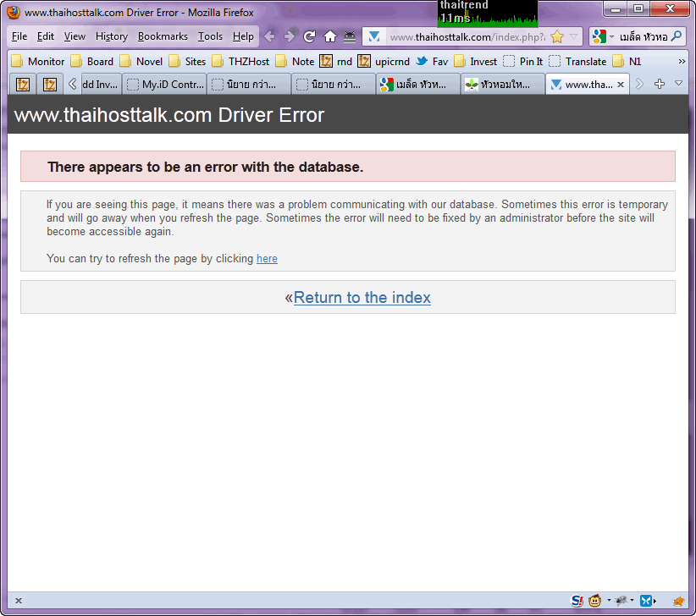Focus the Google search box
The image size is (696, 616).
[644, 37]
